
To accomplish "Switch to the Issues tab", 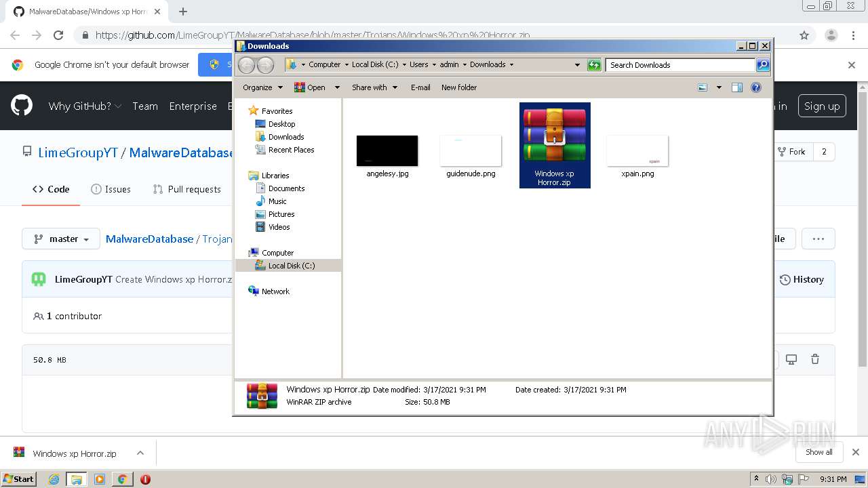I will coord(111,189).
